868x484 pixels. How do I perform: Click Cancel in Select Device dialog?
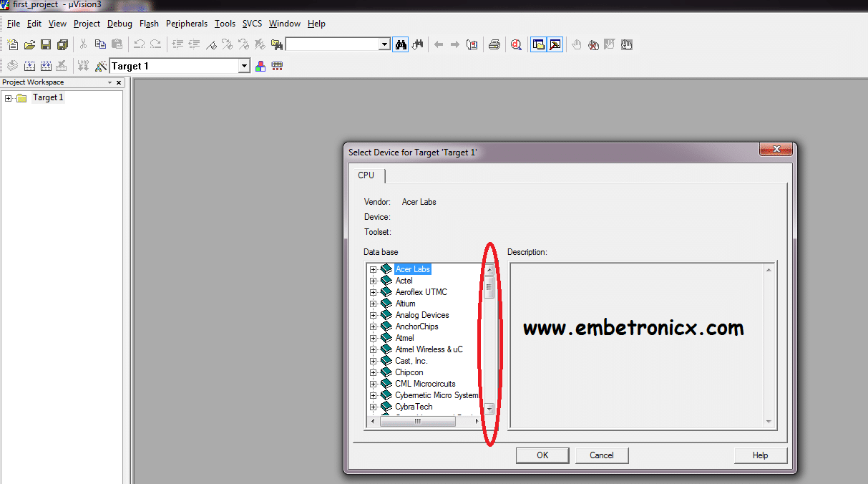tap(602, 455)
